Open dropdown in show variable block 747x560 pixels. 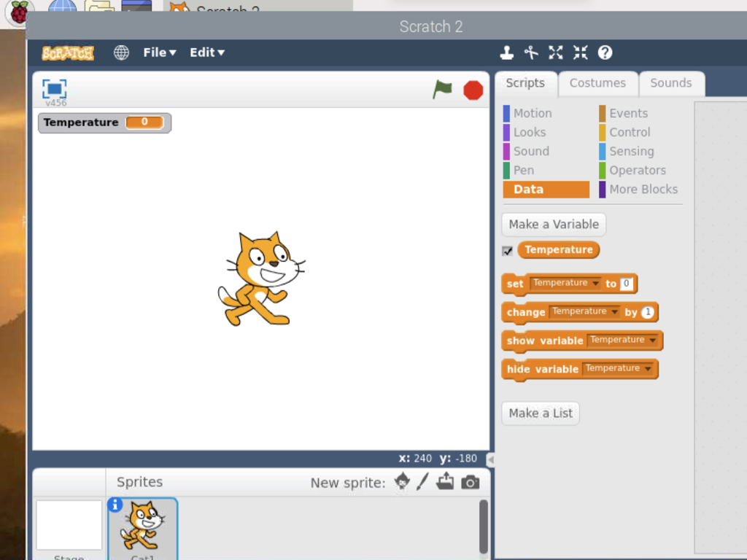pos(623,341)
